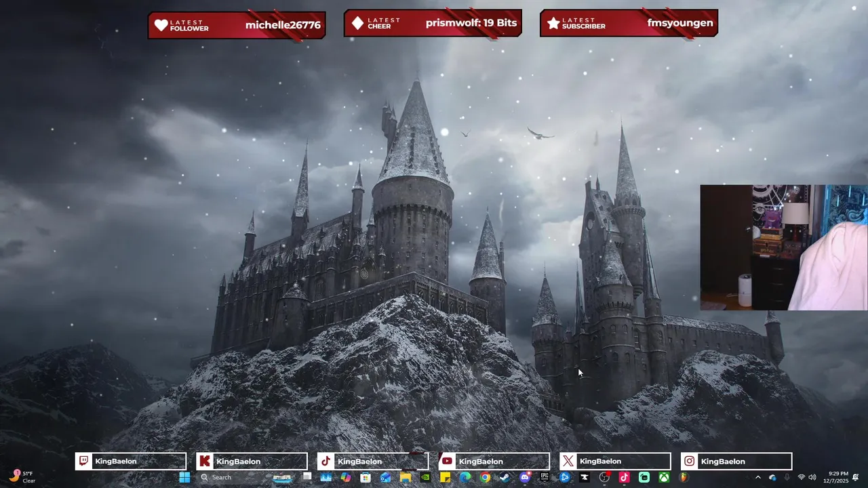The height and width of the screenshot is (488, 868).
Task: Click the X KingBaelon banner
Action: point(615,462)
